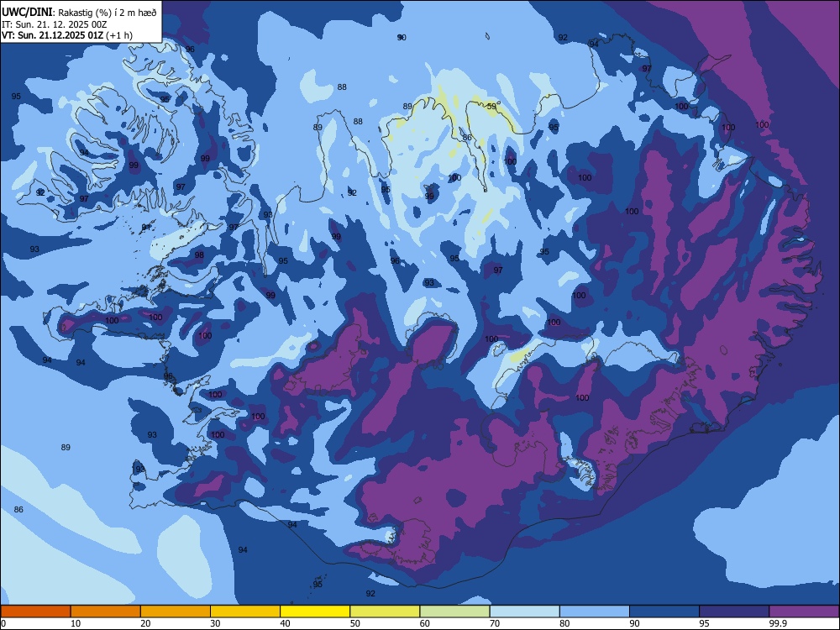
Task: Select the legend tick label 20
Action: [145, 623]
